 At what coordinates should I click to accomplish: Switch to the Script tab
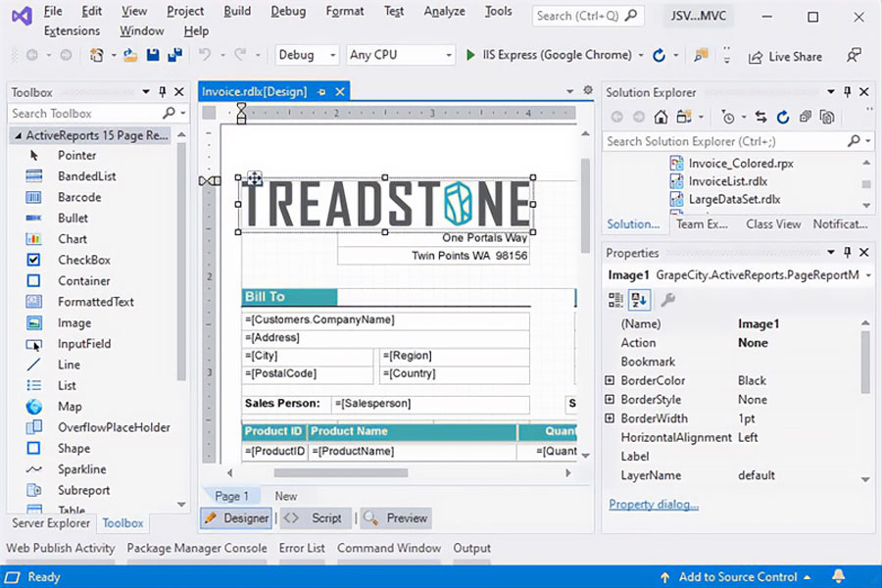click(x=316, y=517)
